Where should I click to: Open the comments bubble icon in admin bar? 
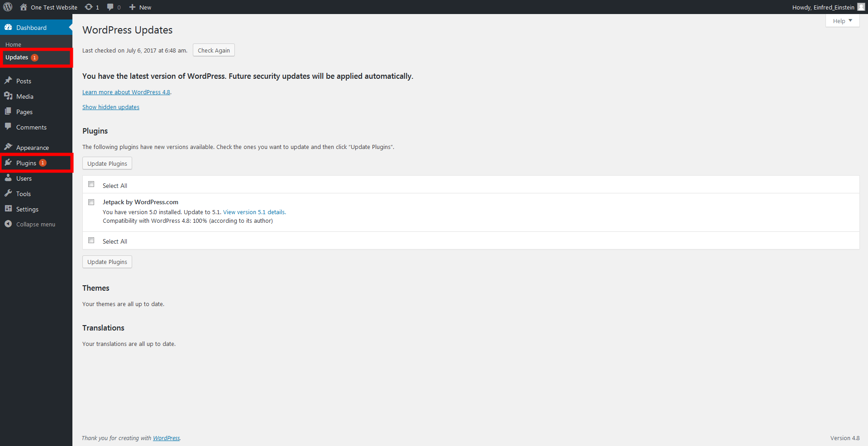pos(110,7)
